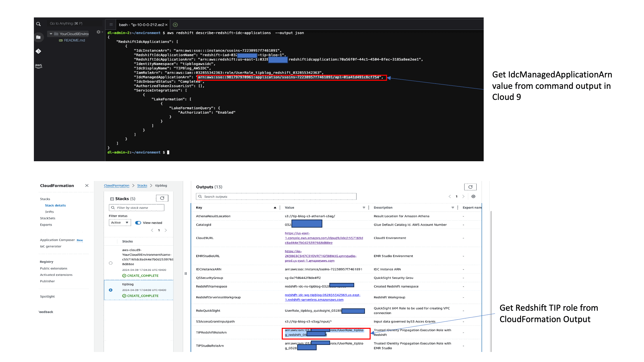
Task: Open the source control git icon
Action: (x=38, y=51)
